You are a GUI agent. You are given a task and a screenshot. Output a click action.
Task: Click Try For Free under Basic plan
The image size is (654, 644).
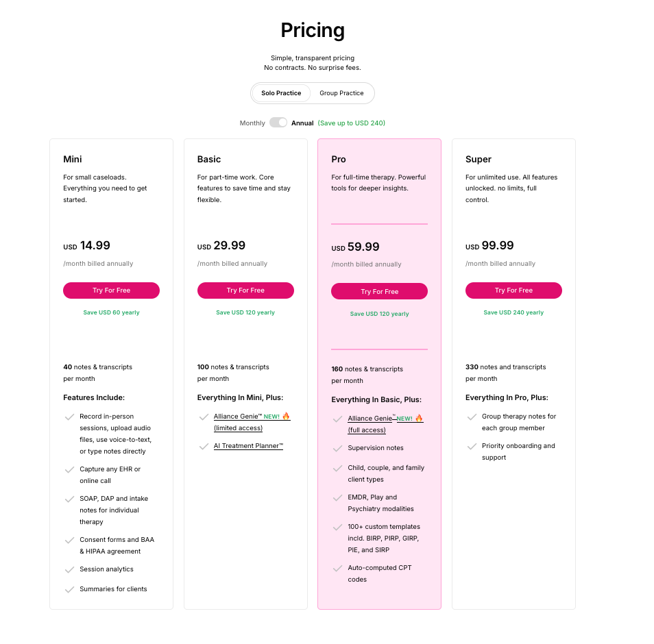[x=245, y=290]
